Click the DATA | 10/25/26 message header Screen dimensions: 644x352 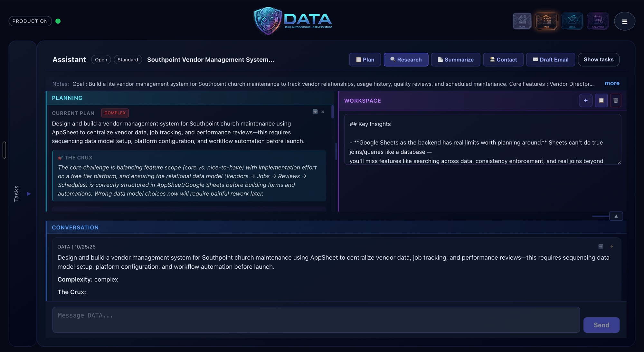coord(76,247)
